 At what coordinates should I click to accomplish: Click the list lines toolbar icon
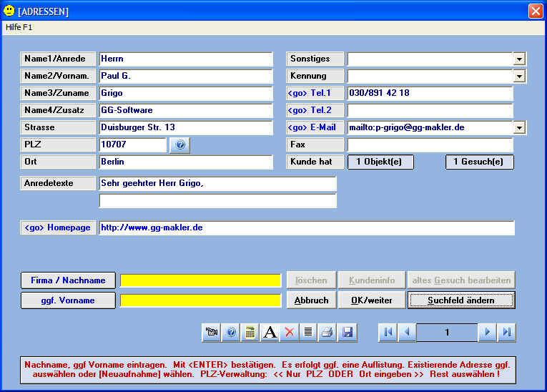point(308,332)
